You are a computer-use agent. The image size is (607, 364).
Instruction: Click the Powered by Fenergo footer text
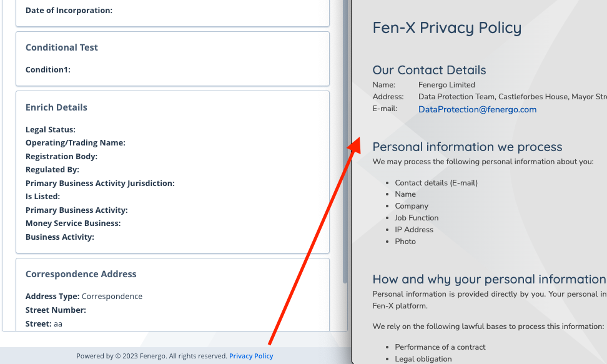coord(152,356)
